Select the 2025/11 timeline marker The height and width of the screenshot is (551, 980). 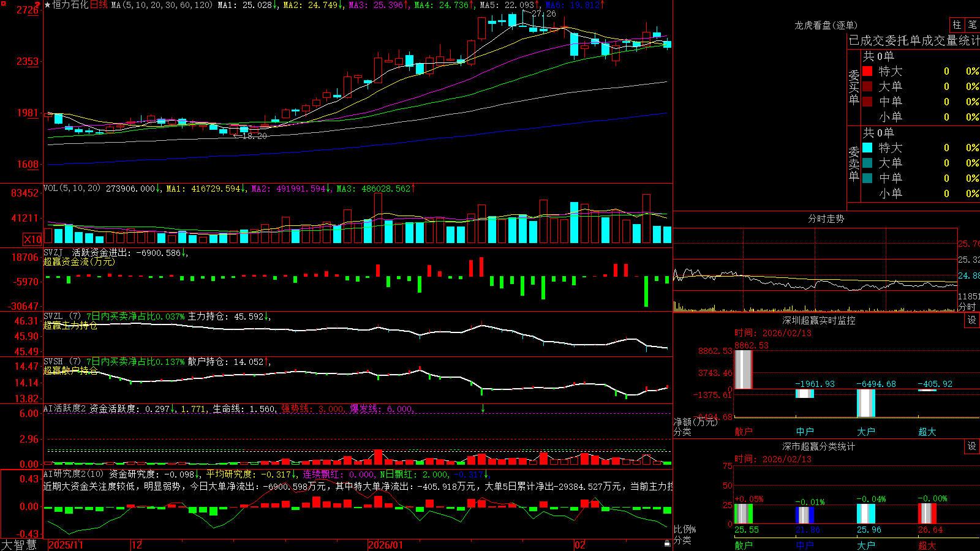point(66,545)
